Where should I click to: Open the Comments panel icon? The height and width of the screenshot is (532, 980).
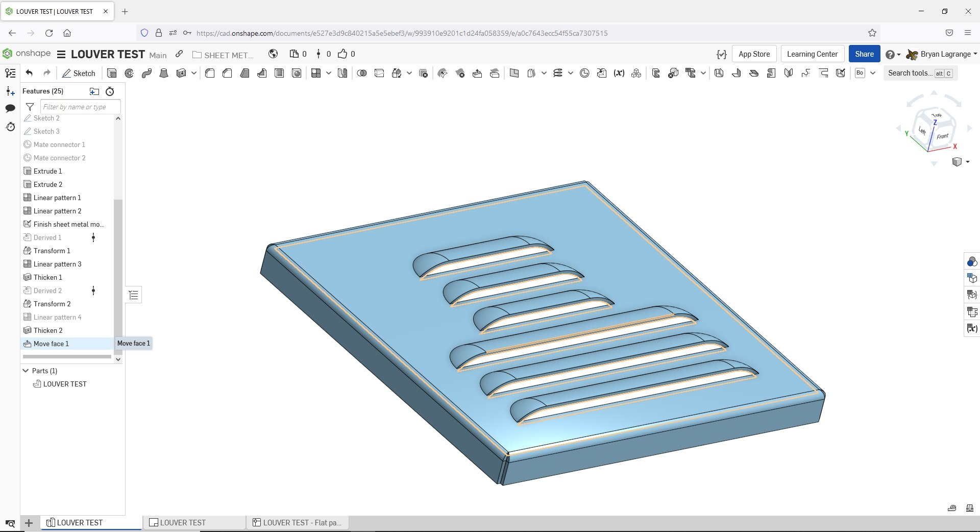(10, 108)
